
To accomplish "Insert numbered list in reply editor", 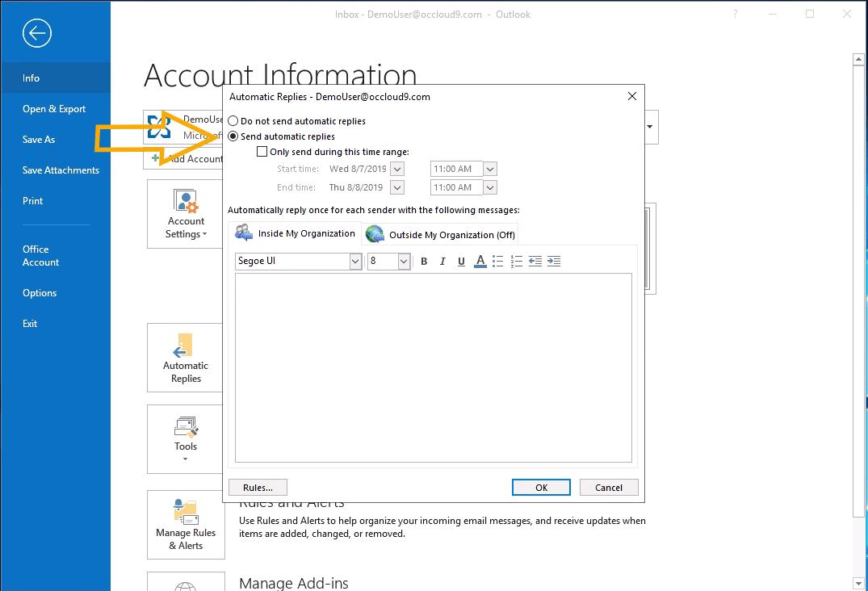I will (x=517, y=262).
